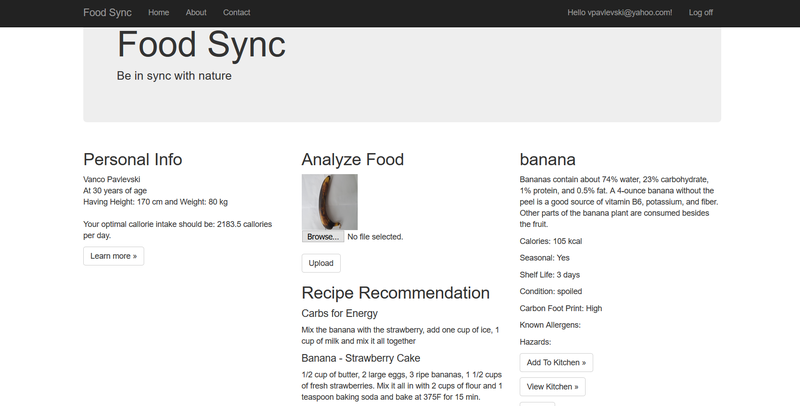Click the large Food Sync banner heading
Viewport: 800px width, 406px height.
201,45
